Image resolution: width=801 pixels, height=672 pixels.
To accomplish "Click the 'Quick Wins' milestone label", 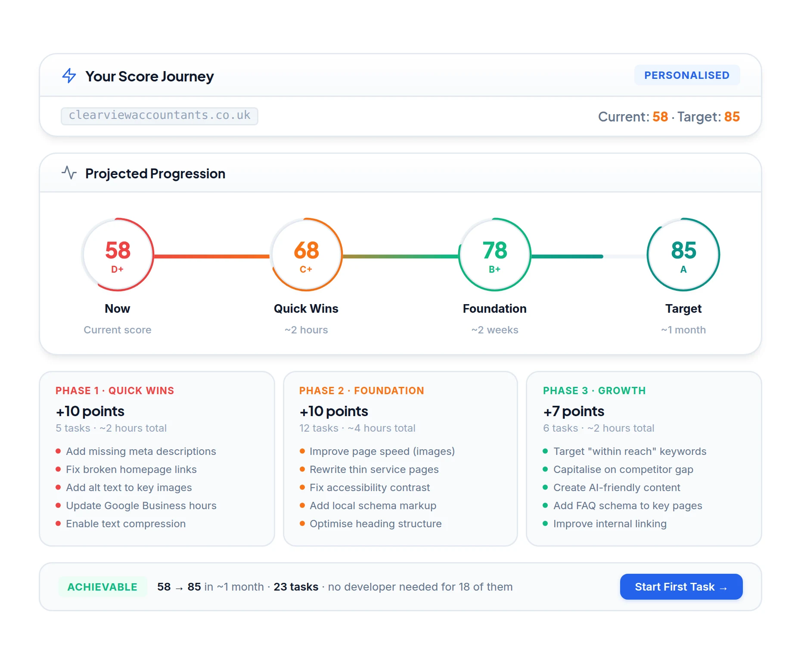I will click(x=306, y=308).
